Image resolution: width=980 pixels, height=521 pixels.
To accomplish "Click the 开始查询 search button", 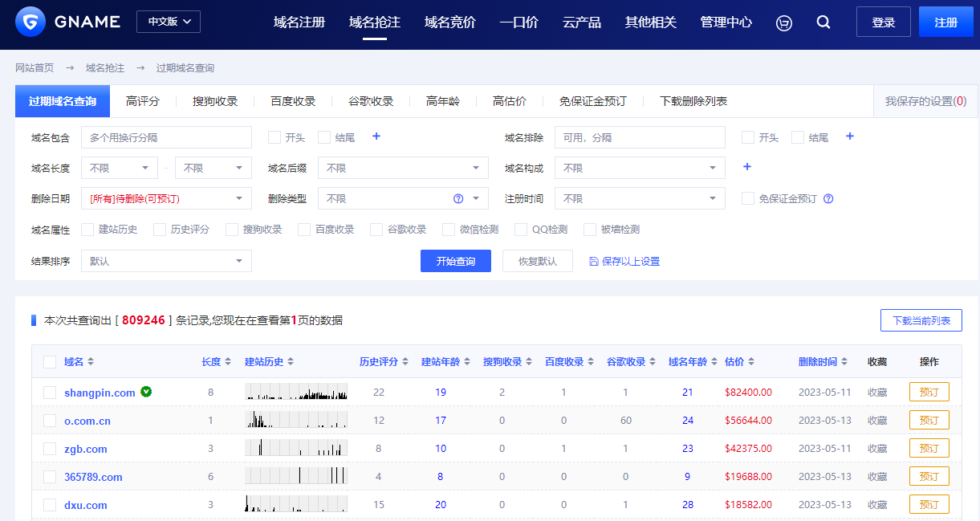I will [x=455, y=261].
